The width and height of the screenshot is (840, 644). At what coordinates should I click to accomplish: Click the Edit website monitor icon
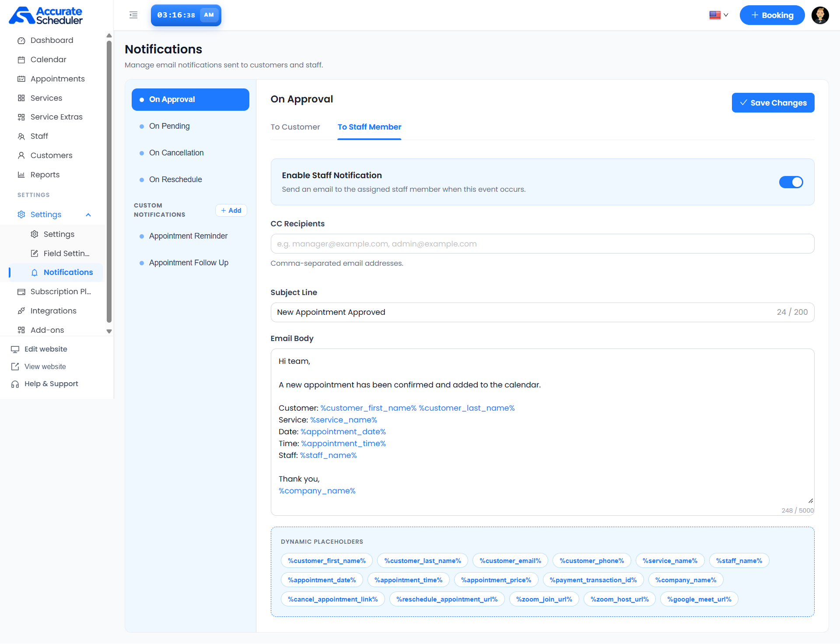[x=15, y=349]
